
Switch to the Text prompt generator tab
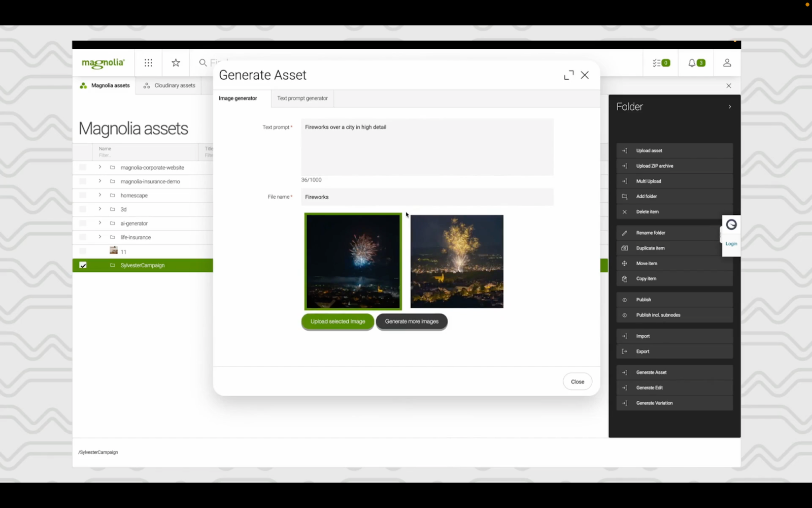[302, 99]
